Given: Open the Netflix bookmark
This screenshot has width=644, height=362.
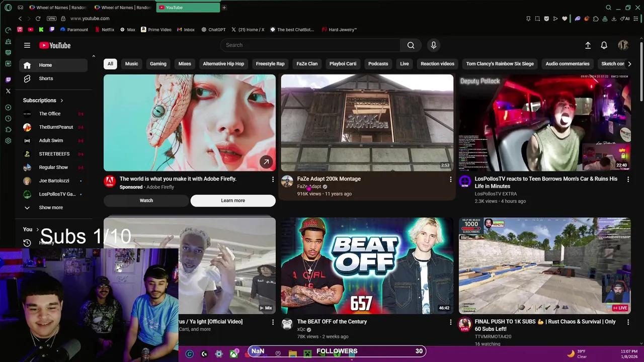Looking at the screenshot, I should tap(104, 30).
